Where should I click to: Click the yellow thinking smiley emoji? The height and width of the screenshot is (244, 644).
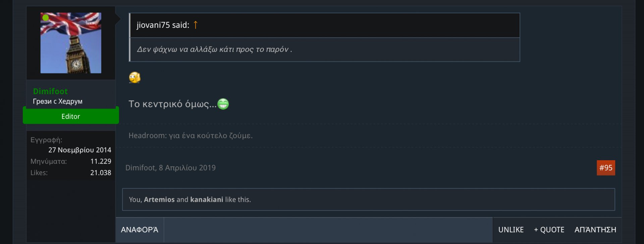coord(135,77)
